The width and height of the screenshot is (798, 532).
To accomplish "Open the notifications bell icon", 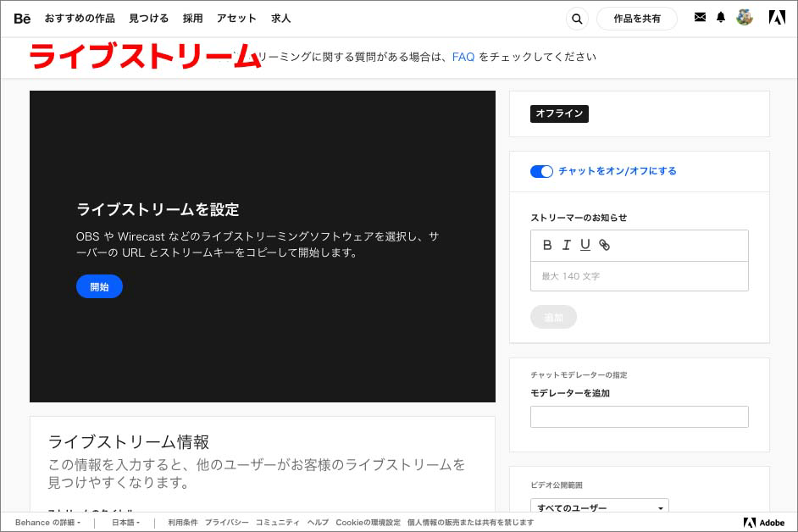I will 721,18.
